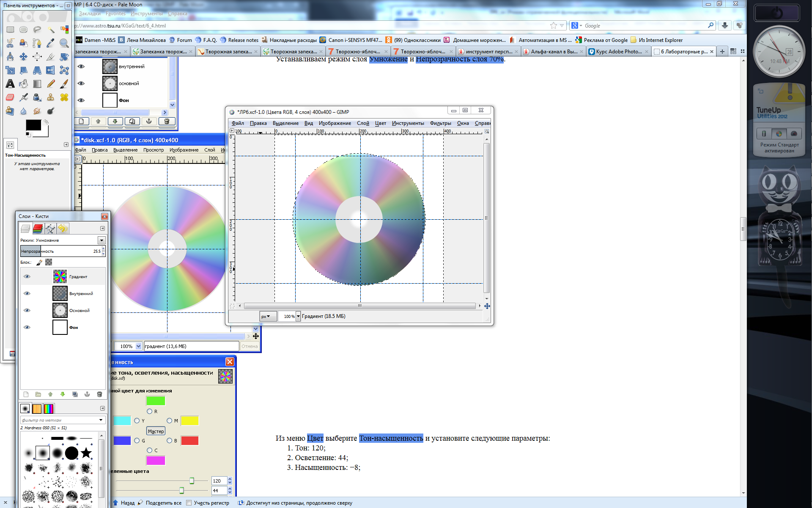This screenshot has width=812, height=508.
Task: Select the Heal bandage tool
Action: [x=64, y=97]
